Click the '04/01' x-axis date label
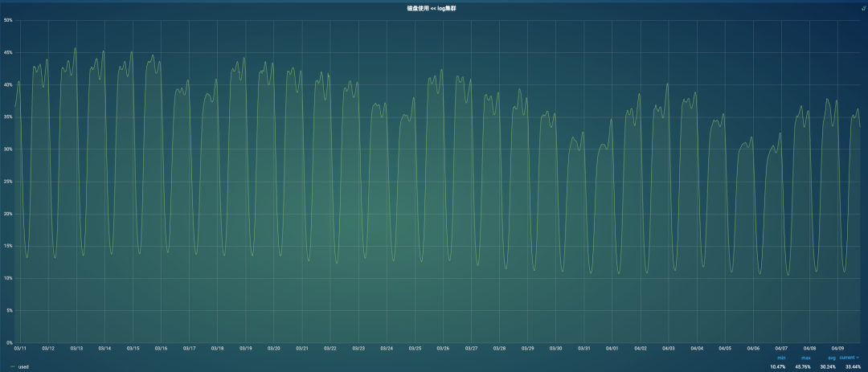The image size is (868, 372). (612, 348)
